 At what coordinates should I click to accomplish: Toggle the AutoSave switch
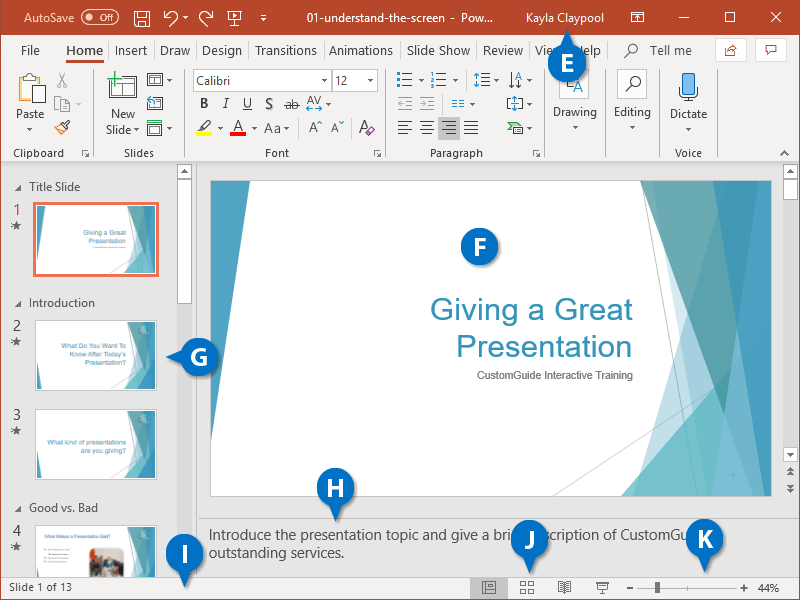(x=99, y=18)
